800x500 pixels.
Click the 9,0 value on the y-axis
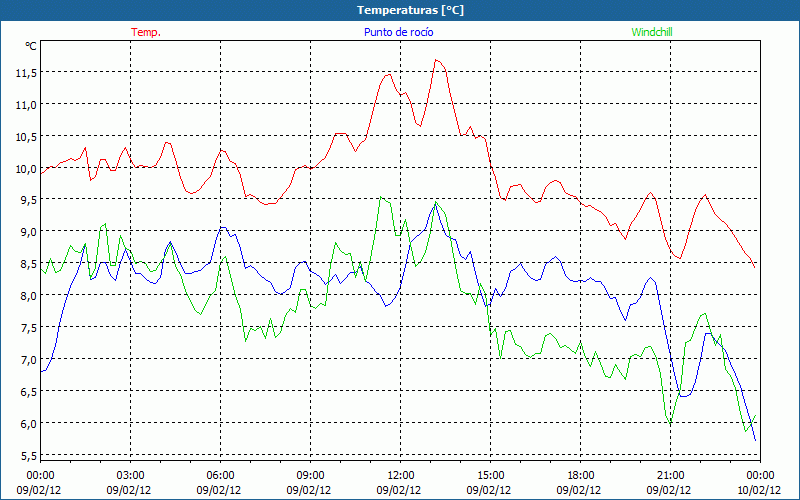pos(29,232)
